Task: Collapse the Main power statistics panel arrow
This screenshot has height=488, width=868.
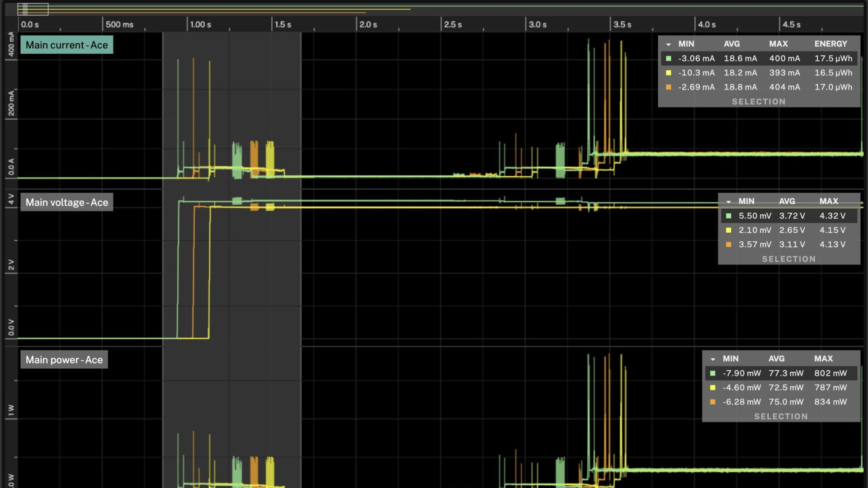Action: pos(712,359)
